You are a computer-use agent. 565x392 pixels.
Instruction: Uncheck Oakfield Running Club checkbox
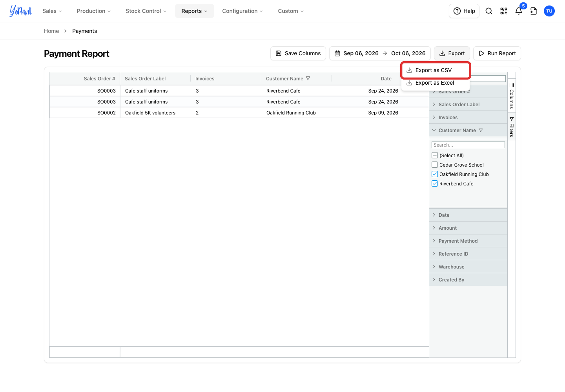click(435, 174)
